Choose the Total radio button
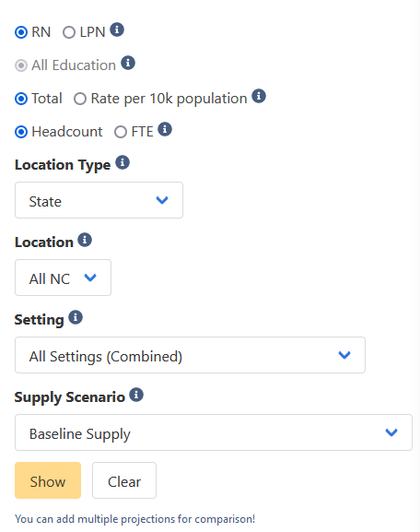 21,99
